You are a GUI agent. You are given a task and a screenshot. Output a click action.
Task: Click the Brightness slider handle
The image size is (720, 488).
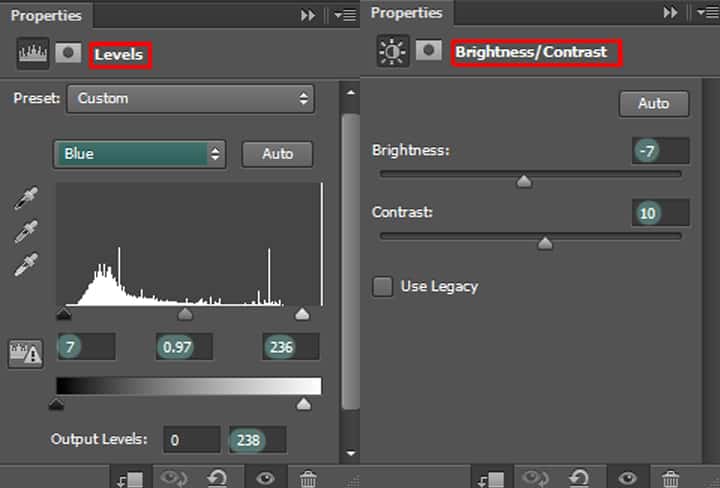click(523, 182)
